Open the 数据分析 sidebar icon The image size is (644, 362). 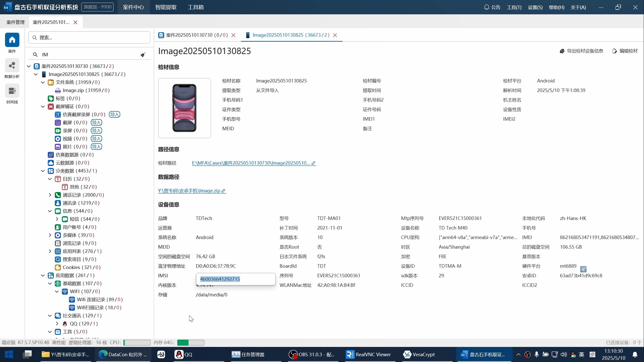pos(12,66)
